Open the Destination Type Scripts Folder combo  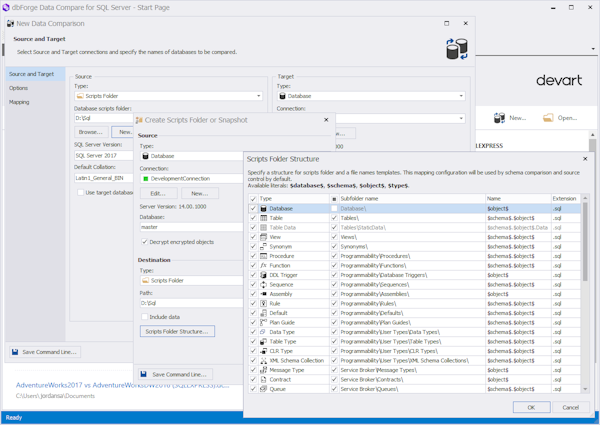(191, 280)
